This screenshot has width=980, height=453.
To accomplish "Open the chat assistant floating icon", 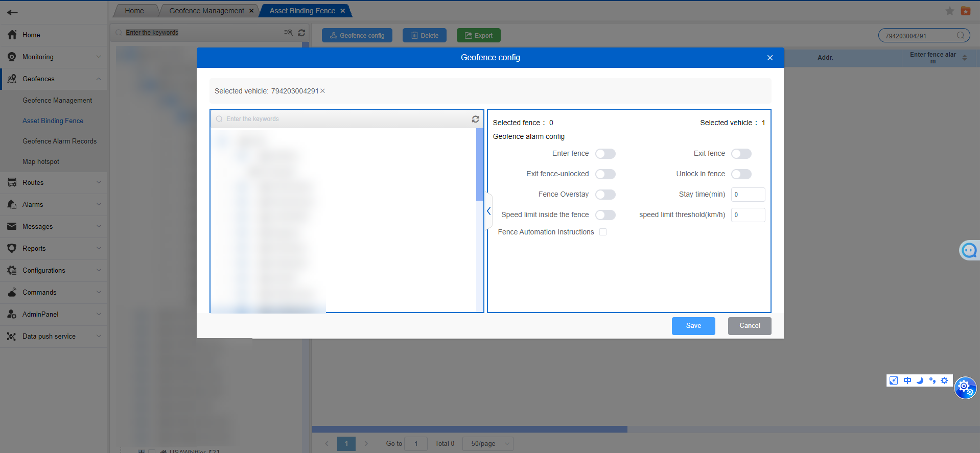I will pos(969,250).
